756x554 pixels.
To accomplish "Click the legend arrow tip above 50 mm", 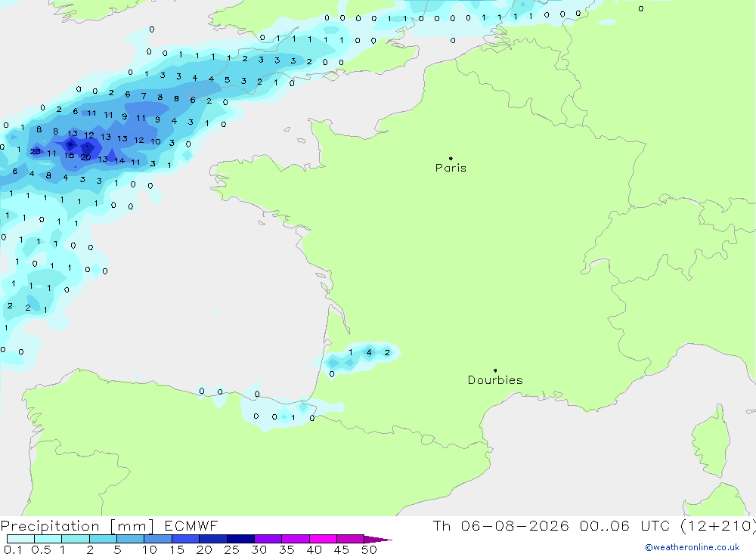I will click(378, 540).
